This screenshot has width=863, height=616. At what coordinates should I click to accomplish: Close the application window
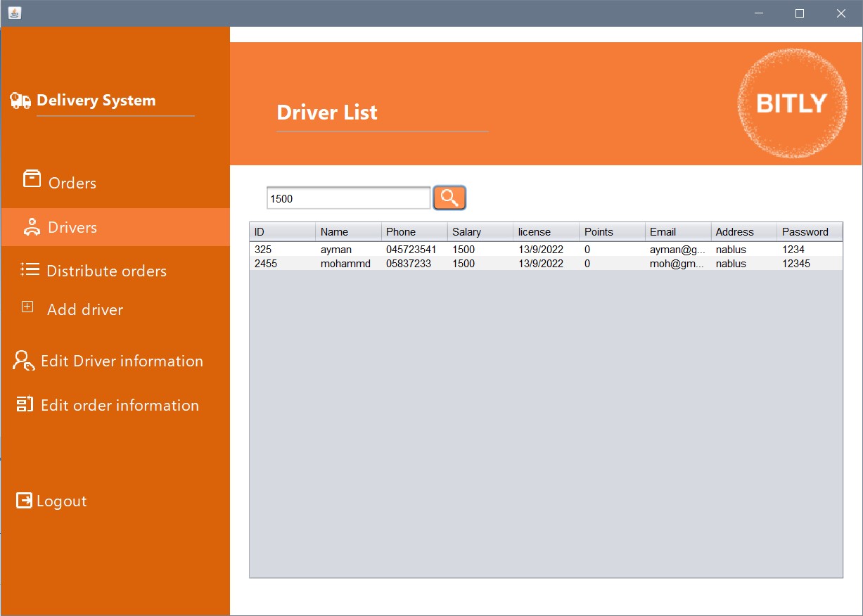[841, 13]
